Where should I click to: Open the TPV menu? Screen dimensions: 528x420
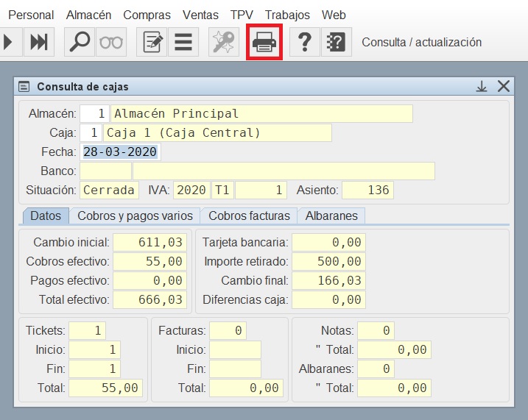(242, 15)
